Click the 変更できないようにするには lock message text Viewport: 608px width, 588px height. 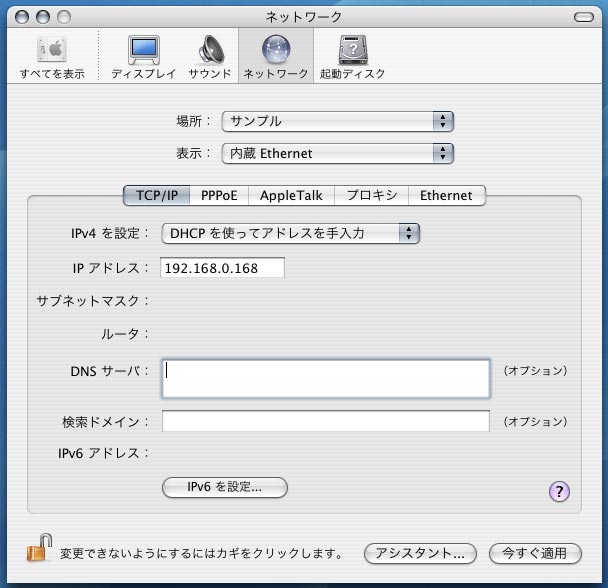pyautogui.click(x=201, y=553)
